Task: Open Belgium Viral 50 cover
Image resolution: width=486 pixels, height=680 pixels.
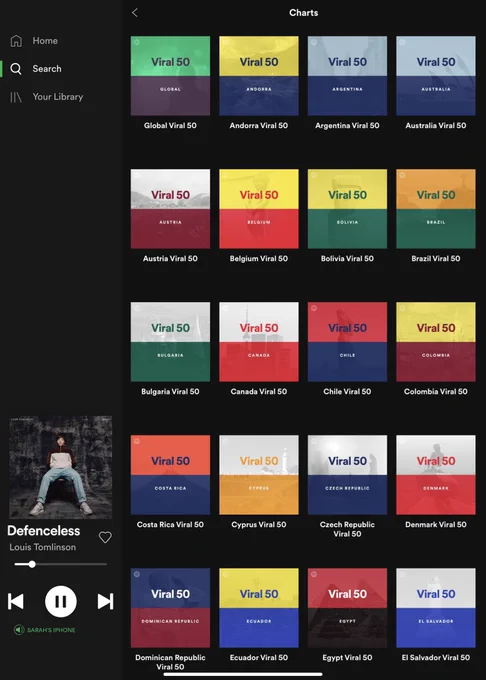Action: (259, 209)
